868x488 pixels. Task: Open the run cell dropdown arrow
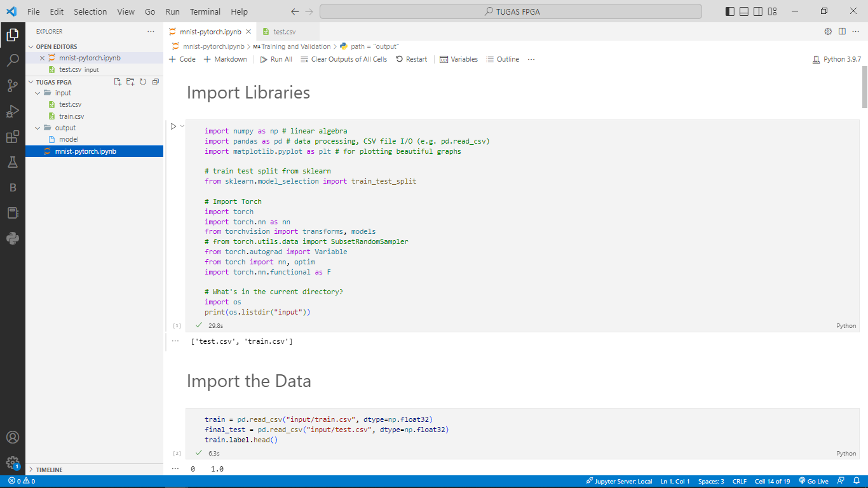pyautogui.click(x=182, y=126)
